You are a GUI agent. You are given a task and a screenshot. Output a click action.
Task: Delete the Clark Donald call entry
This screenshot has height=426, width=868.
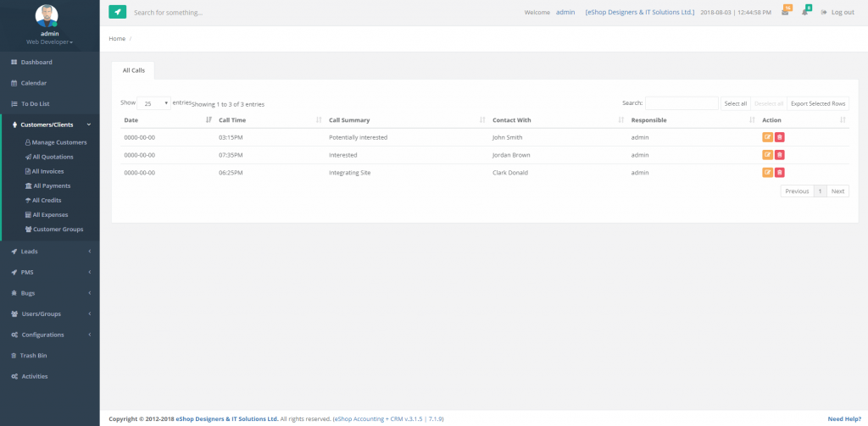coord(780,173)
